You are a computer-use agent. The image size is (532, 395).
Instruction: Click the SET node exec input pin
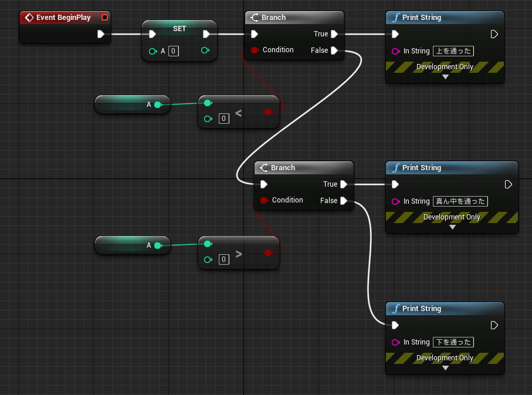153,34
